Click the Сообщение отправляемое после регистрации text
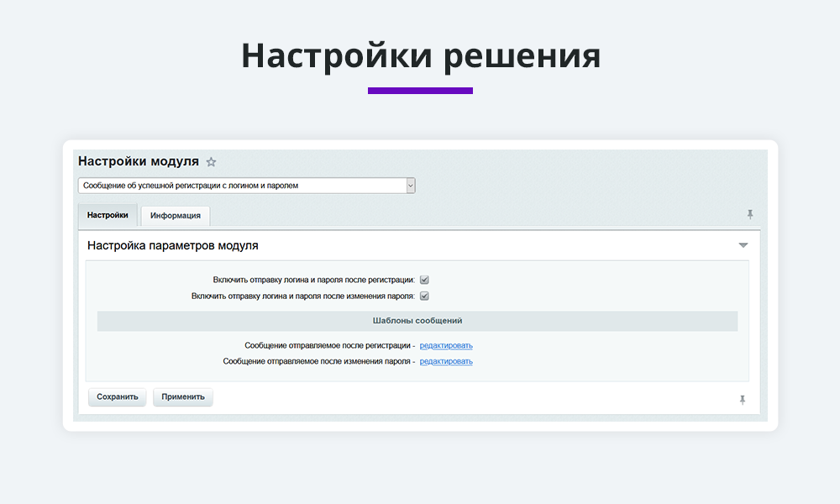 329,345
